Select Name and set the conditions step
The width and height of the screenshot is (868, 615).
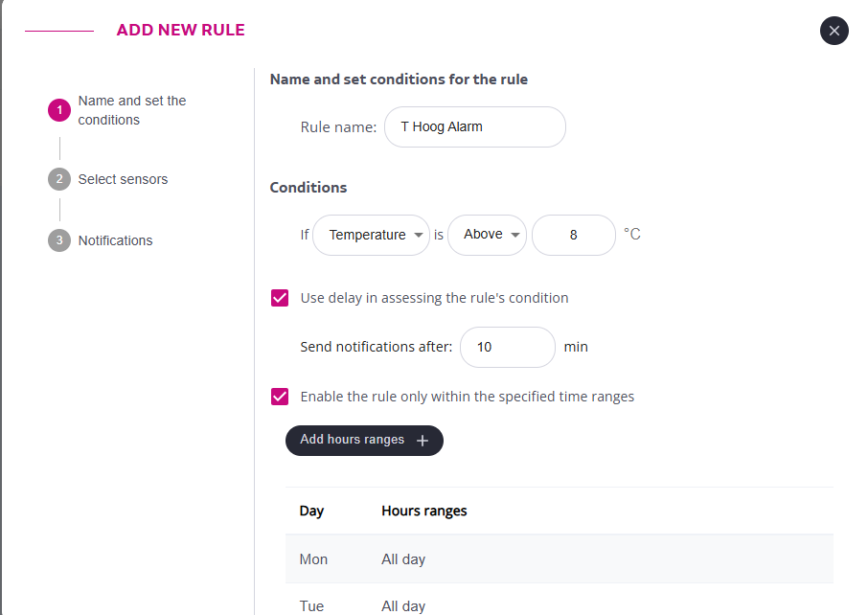[x=131, y=110]
